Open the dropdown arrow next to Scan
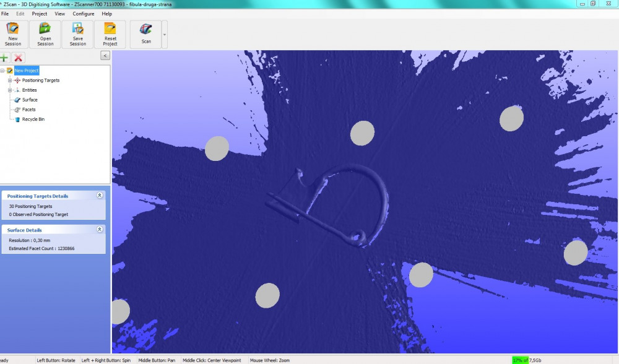619x364 pixels. coord(165,35)
